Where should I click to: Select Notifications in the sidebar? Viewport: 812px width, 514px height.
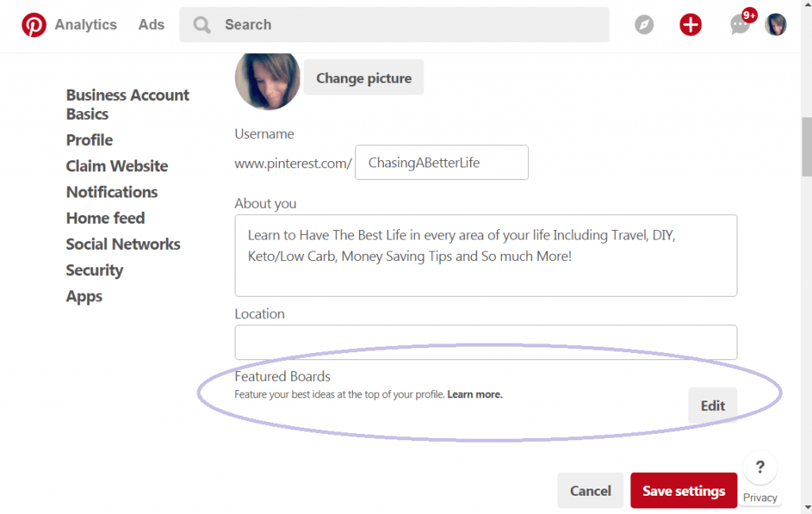[x=112, y=192]
